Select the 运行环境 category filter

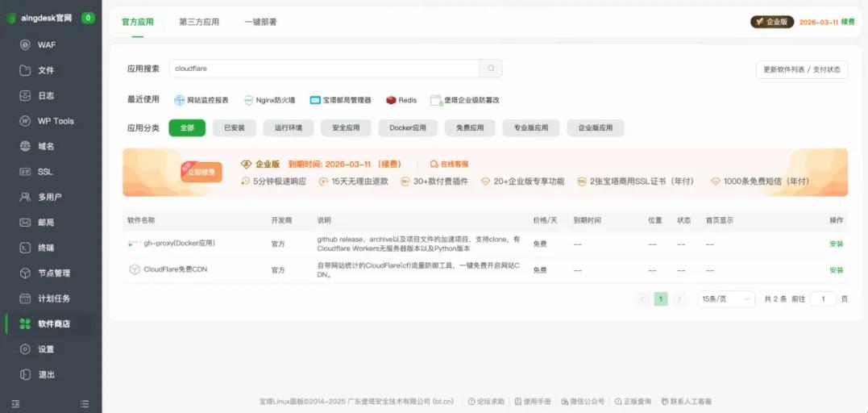coord(289,128)
